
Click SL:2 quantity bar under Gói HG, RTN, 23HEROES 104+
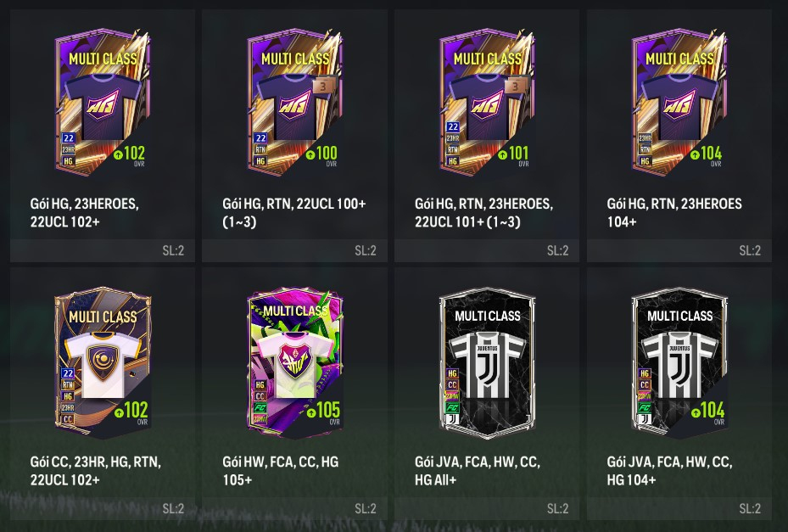click(679, 250)
